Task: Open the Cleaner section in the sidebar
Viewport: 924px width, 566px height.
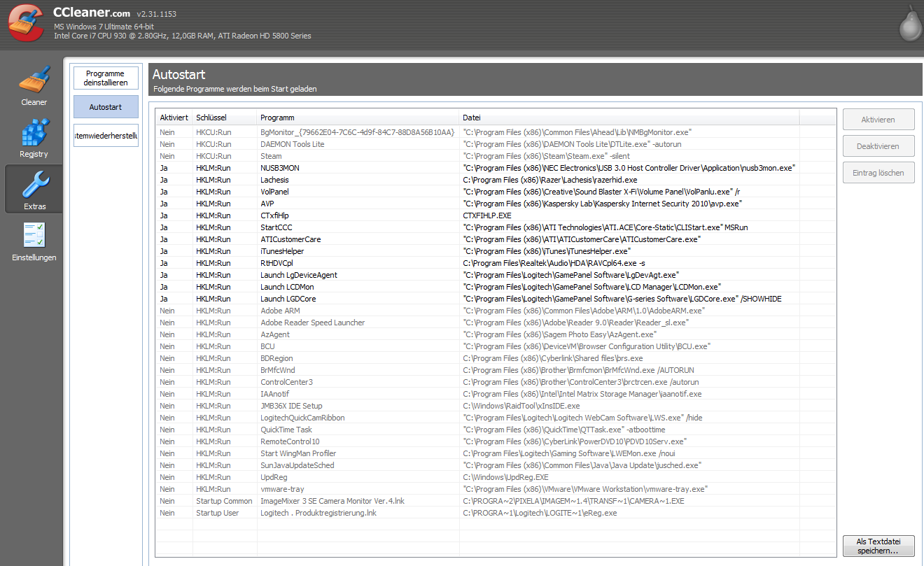Action: tap(34, 84)
